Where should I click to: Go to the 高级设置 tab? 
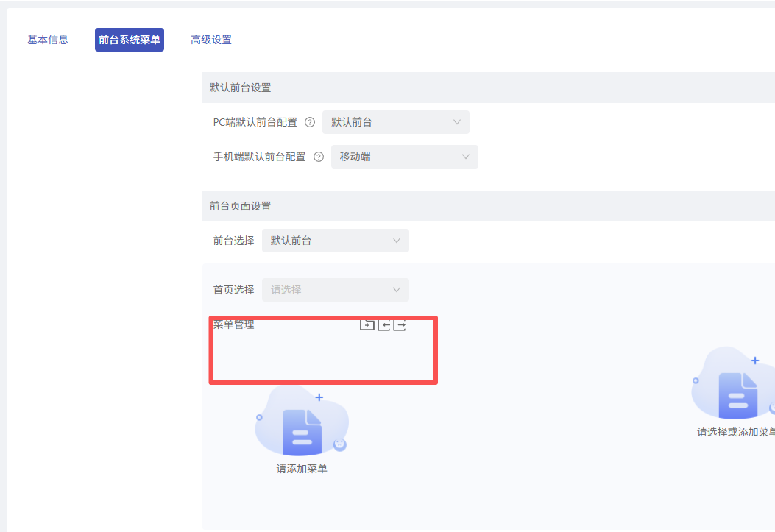tap(211, 40)
